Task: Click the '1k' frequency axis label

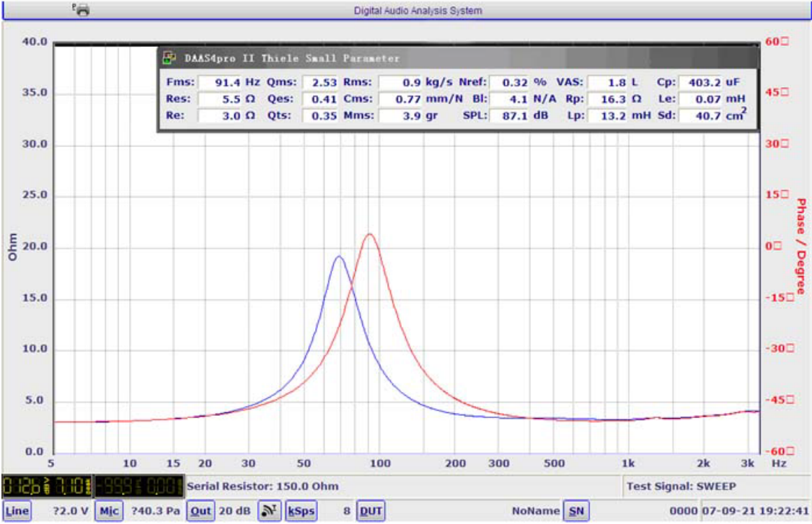Action: pyautogui.click(x=627, y=463)
